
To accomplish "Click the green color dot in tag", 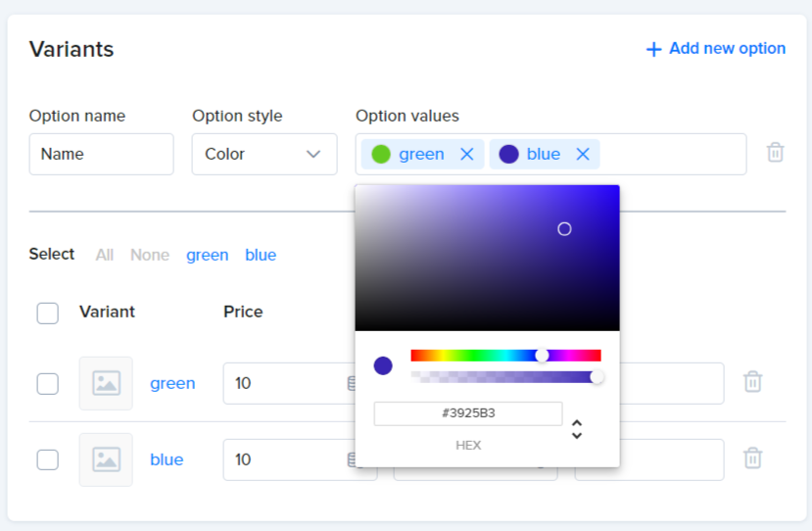I will click(381, 154).
